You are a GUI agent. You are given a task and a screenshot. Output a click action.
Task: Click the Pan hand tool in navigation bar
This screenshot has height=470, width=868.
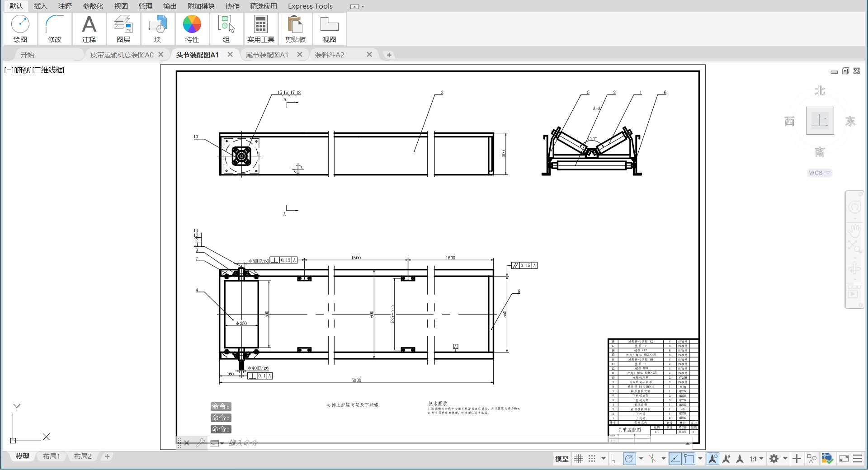click(854, 230)
